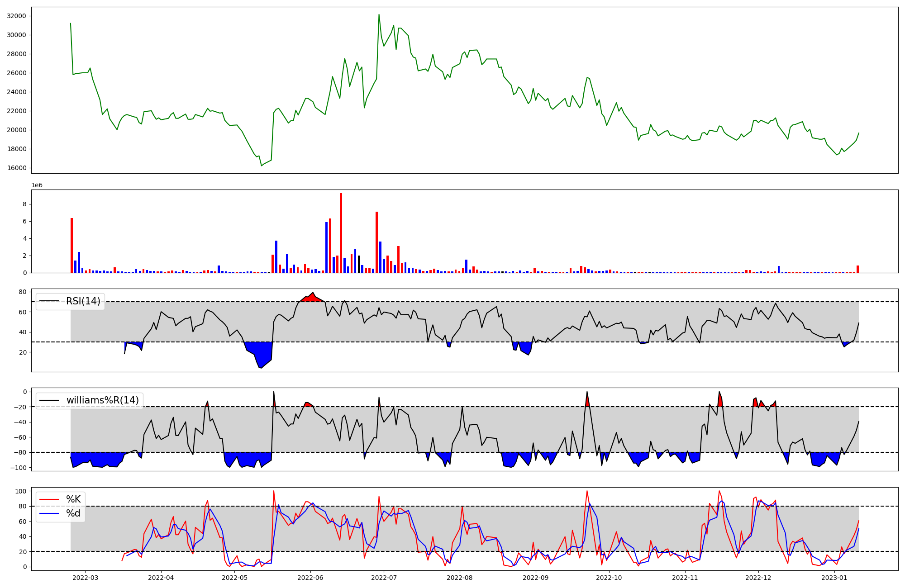The height and width of the screenshot is (588, 905).
Task: Click the -100 tick on Williams axis
Action: pyautogui.click(x=19, y=467)
